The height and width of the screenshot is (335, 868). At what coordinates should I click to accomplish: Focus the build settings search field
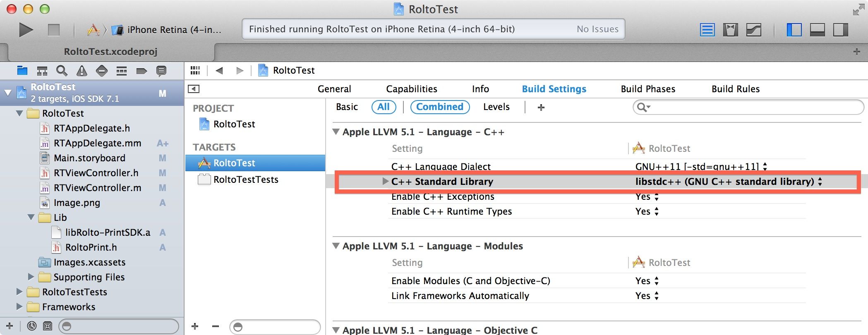(748, 108)
